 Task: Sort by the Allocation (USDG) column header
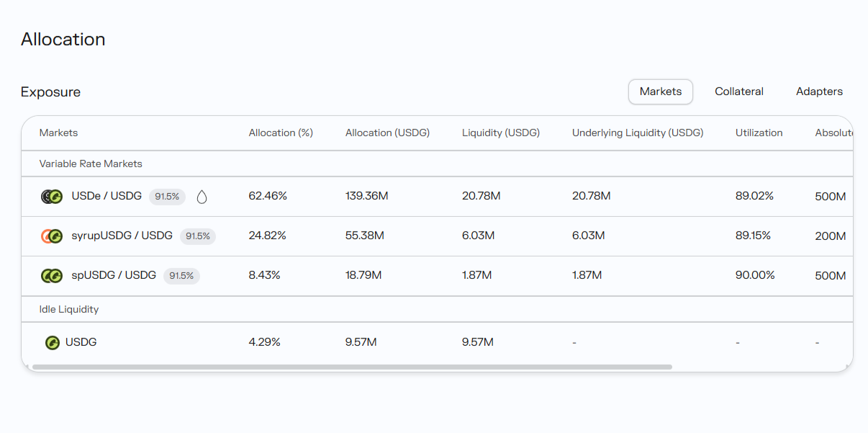coord(387,133)
